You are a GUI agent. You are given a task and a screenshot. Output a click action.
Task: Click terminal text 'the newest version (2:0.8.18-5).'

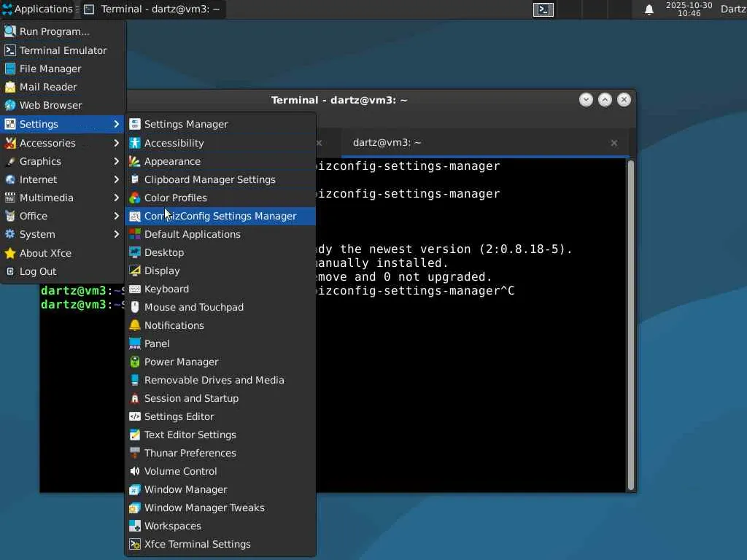[456, 249]
